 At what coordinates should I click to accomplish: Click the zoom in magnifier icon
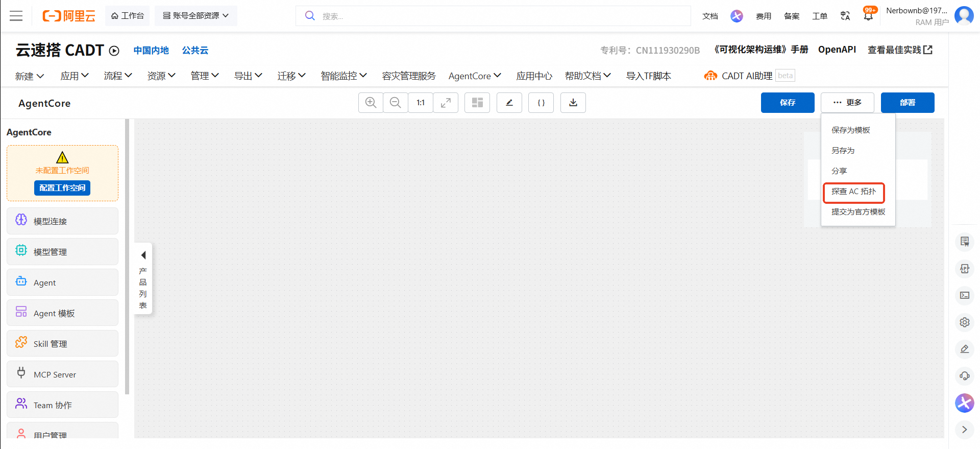tap(371, 103)
